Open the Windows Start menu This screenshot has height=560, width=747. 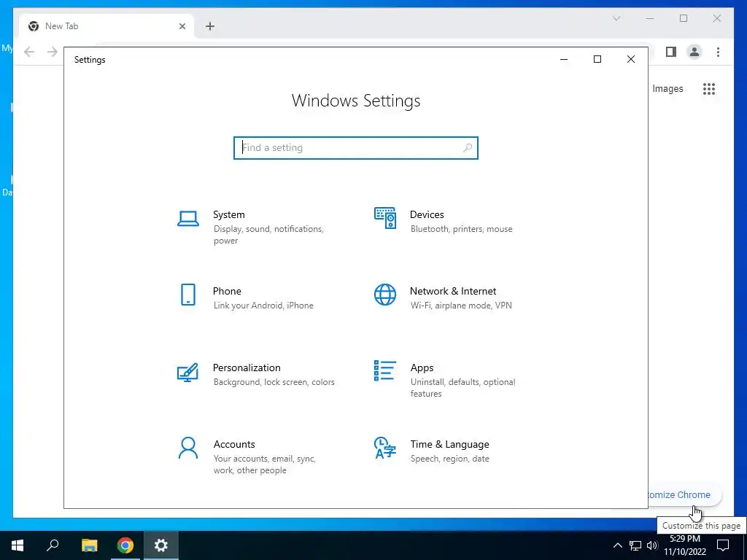coord(18,545)
